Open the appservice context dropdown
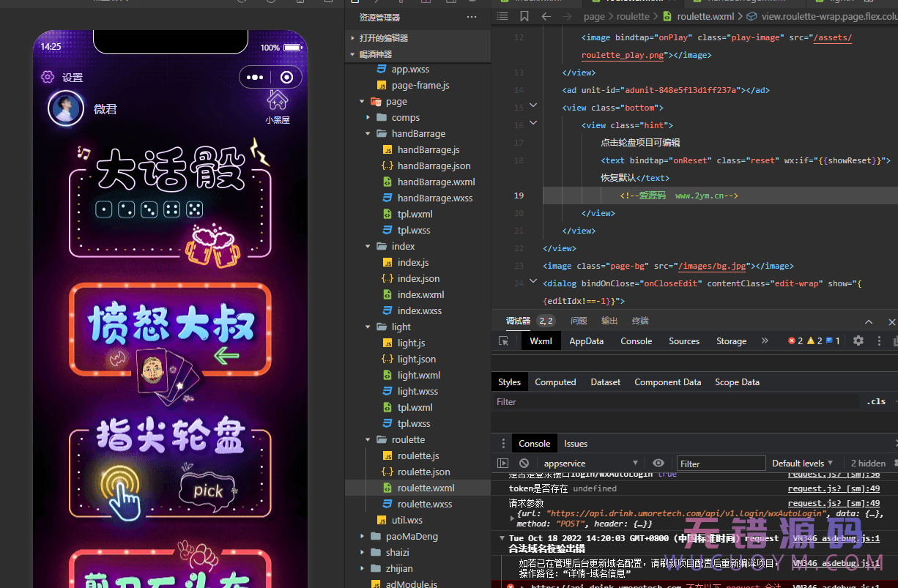 (x=590, y=463)
